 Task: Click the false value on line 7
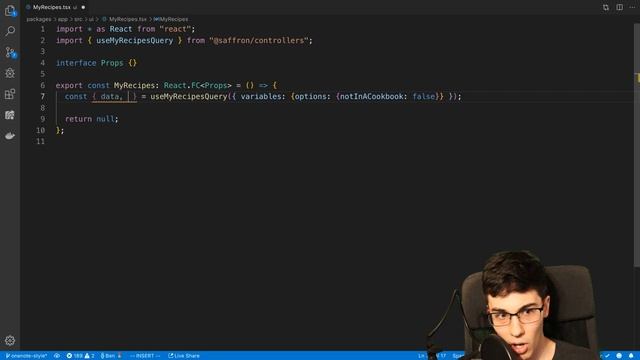423,96
